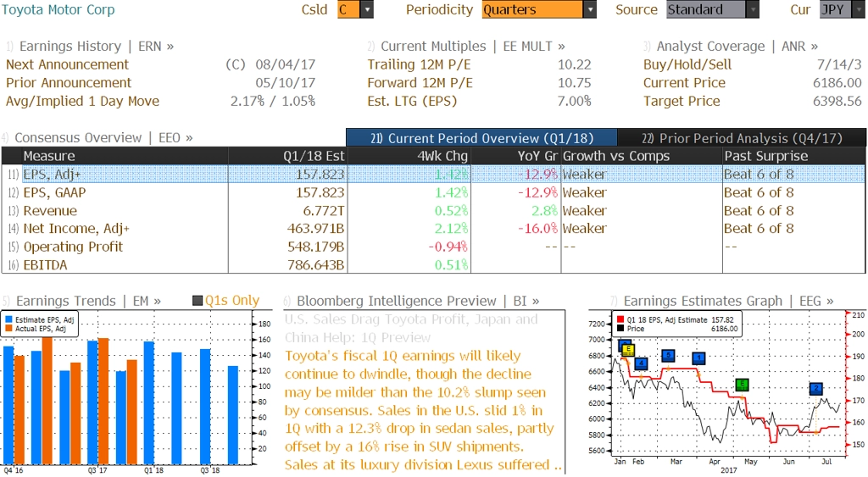Click the Avg/Implied 1 Day Move value
Screen dimensions: 868x477
coord(273,102)
